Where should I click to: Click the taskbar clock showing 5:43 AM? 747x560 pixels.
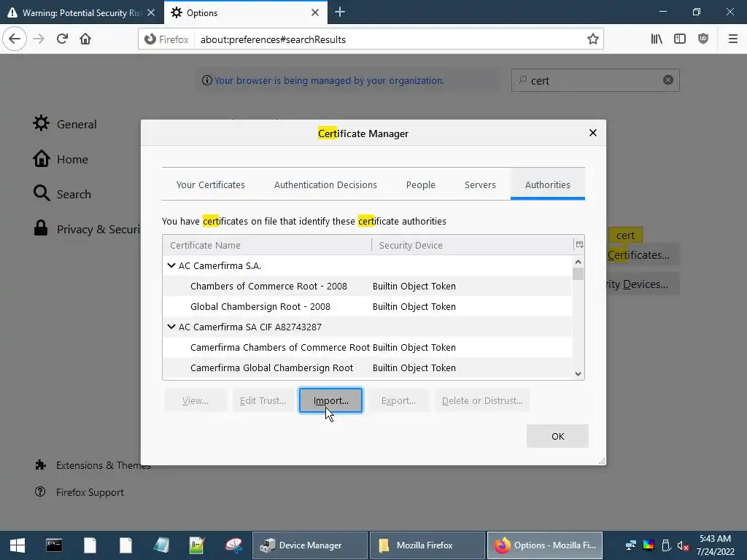point(715,545)
